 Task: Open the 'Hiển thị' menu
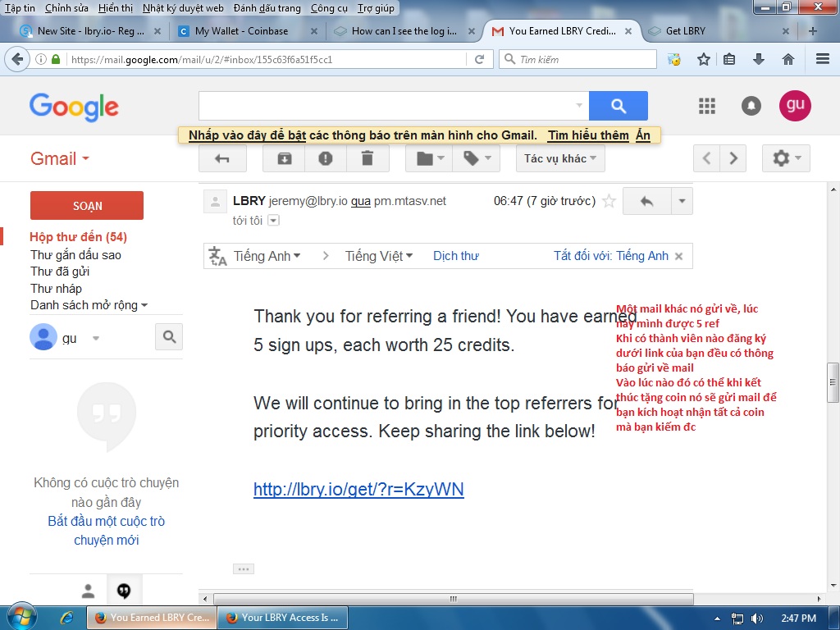tap(116, 8)
